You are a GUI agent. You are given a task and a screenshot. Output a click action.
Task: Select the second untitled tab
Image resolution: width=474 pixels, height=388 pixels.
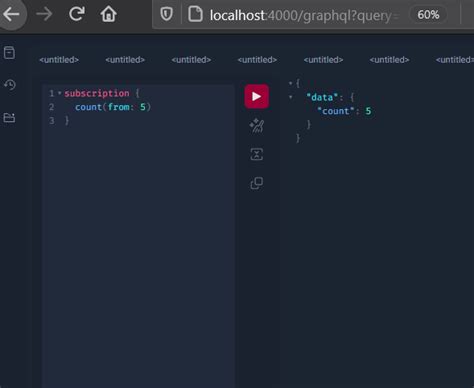click(x=125, y=60)
